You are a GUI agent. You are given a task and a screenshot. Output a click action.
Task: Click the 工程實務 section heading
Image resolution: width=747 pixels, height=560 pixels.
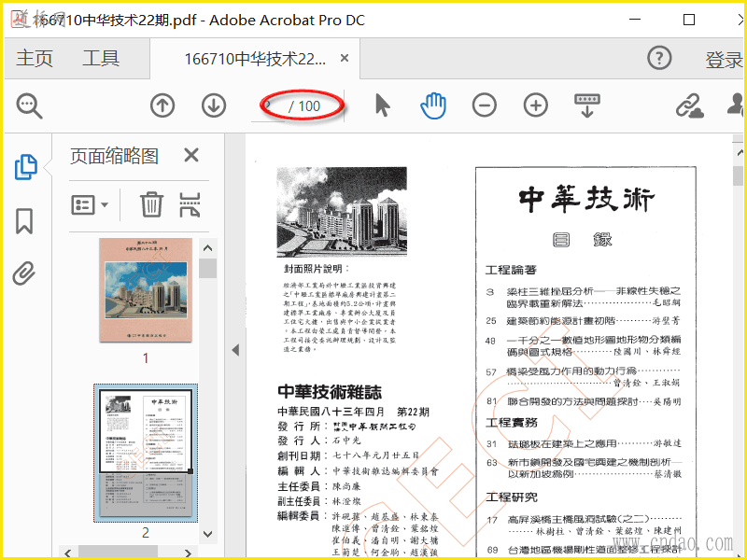(511, 423)
